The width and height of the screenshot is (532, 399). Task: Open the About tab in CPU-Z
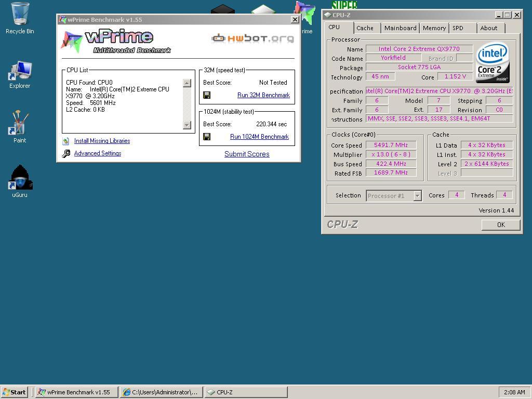click(488, 28)
